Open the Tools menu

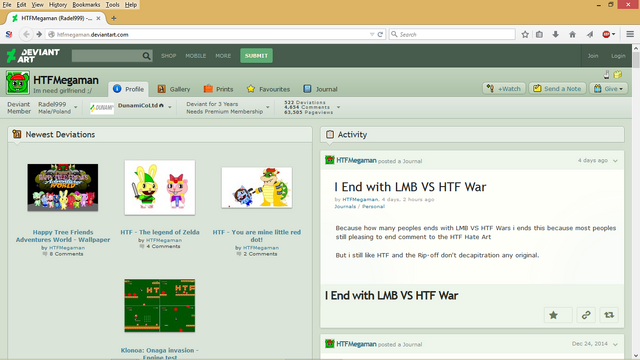point(112,4)
